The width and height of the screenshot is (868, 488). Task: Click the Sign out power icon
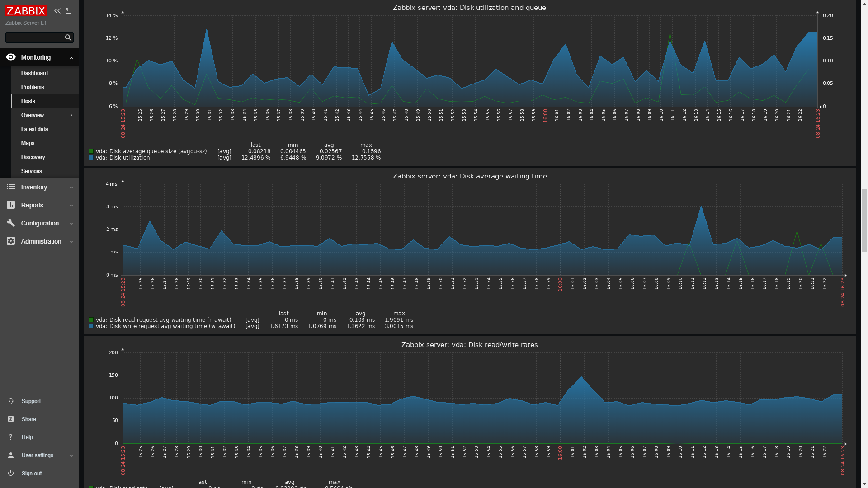pos(11,474)
